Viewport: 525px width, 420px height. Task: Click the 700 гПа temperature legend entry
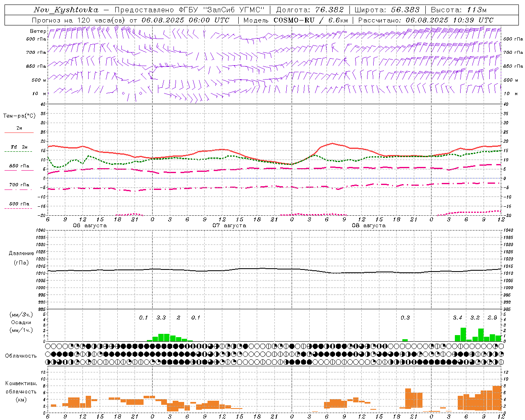[19, 185]
